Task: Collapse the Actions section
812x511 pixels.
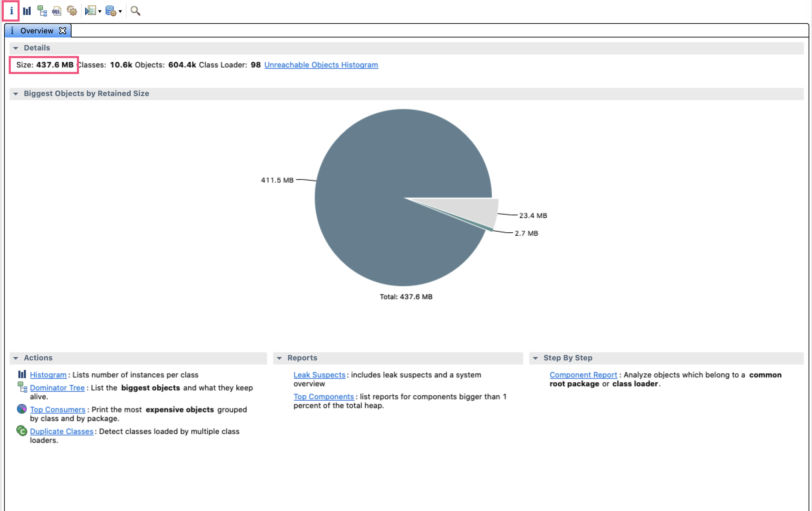Action: (x=16, y=358)
